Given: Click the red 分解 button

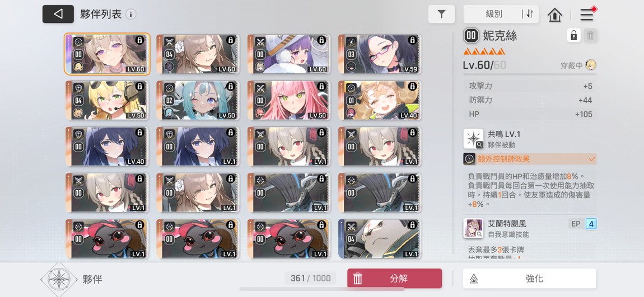Looking at the screenshot, I should [395, 279].
